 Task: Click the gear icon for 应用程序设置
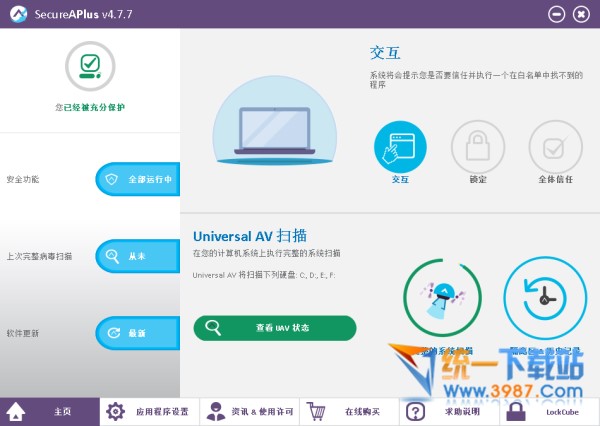click(116, 411)
